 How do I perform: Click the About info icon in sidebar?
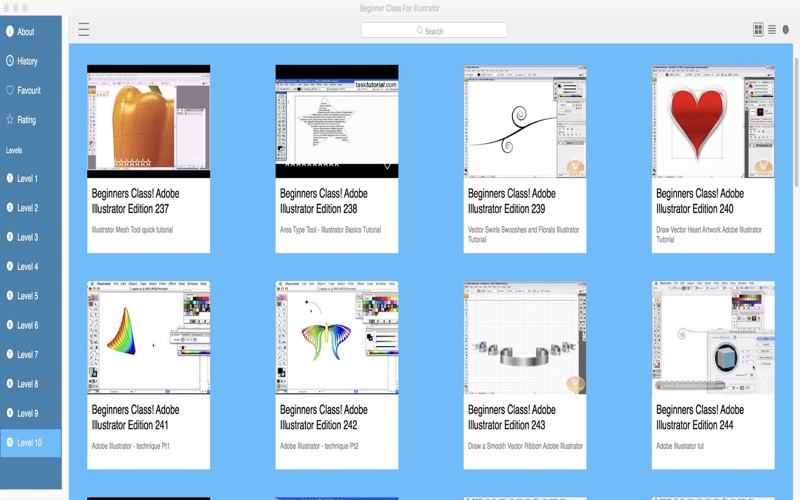click(10, 32)
